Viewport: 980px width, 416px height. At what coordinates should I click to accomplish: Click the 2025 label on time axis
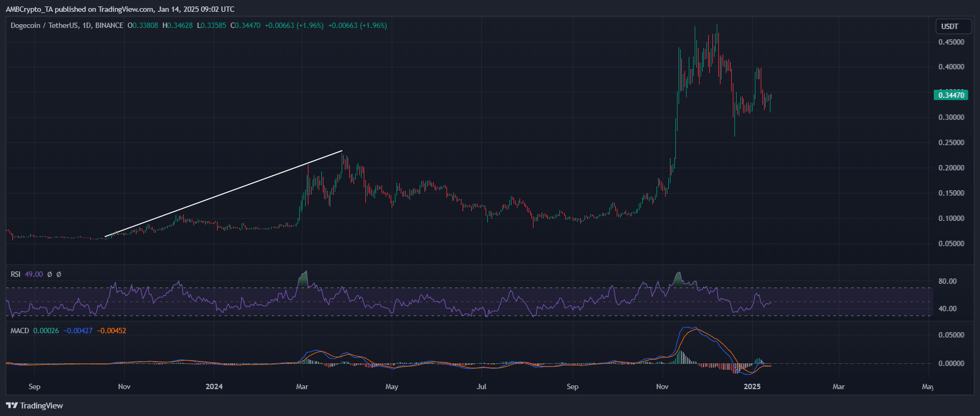752,386
